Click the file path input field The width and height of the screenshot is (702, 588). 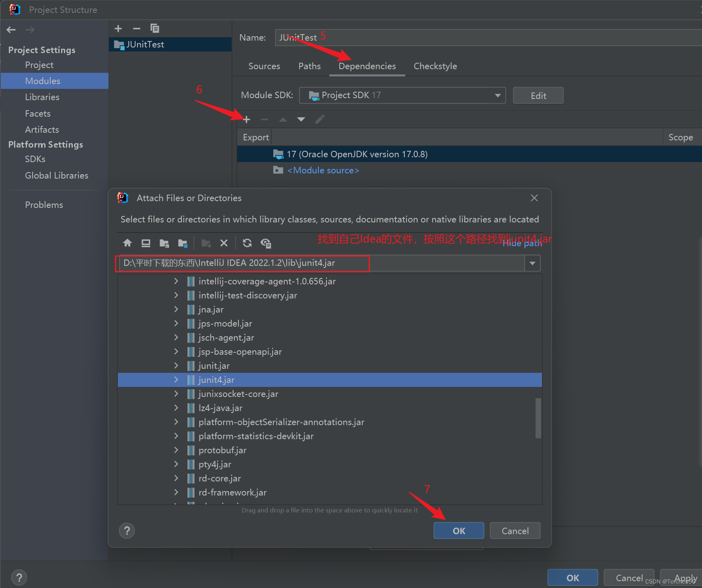pyautogui.click(x=322, y=263)
